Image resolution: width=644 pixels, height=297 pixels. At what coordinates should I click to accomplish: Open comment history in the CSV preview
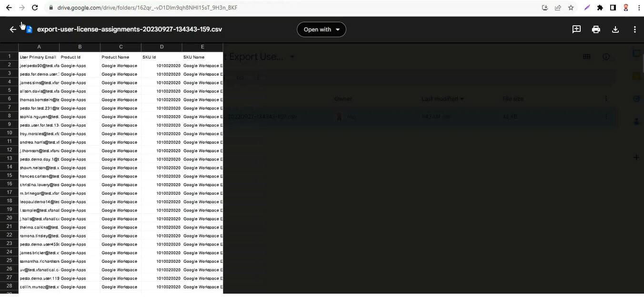[x=576, y=29]
